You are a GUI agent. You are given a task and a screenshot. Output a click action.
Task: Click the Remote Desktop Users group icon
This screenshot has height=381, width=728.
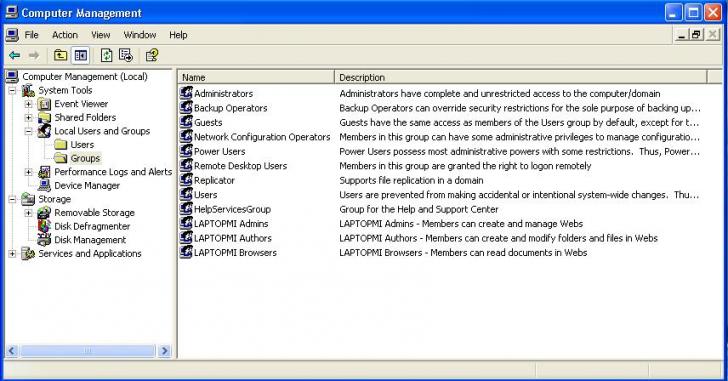click(187, 166)
